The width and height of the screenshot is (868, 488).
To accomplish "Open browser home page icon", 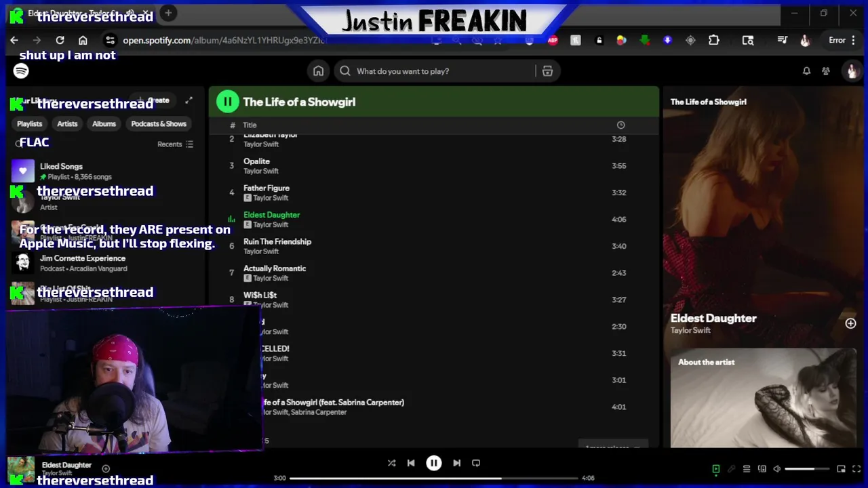I will coord(83,40).
